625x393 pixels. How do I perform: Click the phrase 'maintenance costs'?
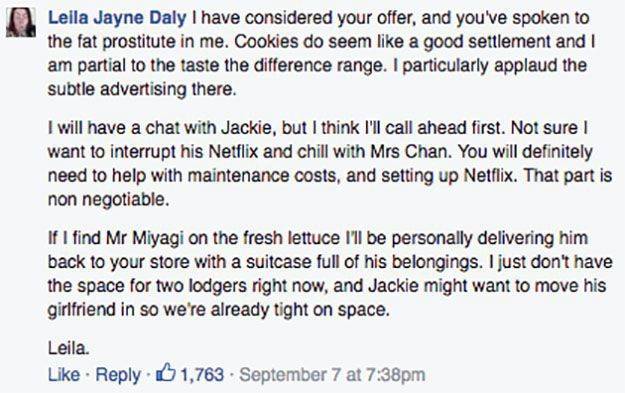click(x=262, y=176)
